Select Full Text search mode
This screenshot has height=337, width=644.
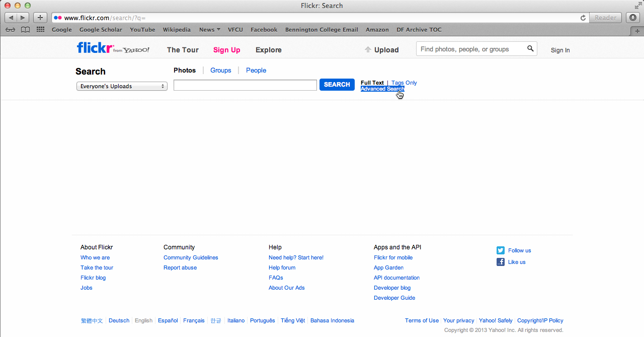tap(372, 83)
